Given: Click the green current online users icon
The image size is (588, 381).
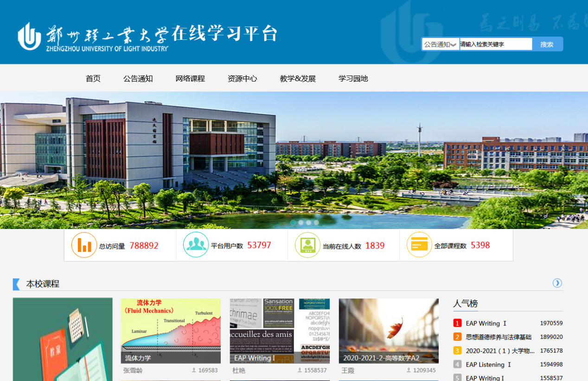Looking at the screenshot, I should (307, 245).
